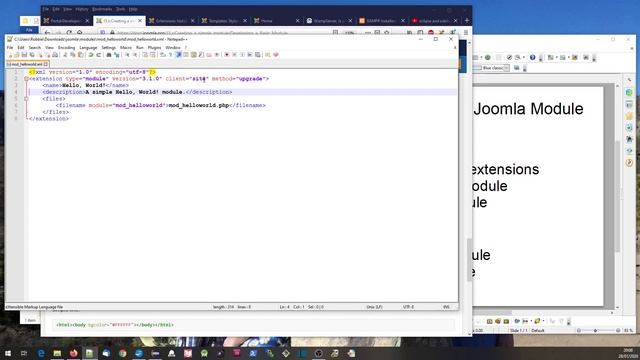Click the Start recording macro red dot
The image size is (640, 360).
[227, 55]
